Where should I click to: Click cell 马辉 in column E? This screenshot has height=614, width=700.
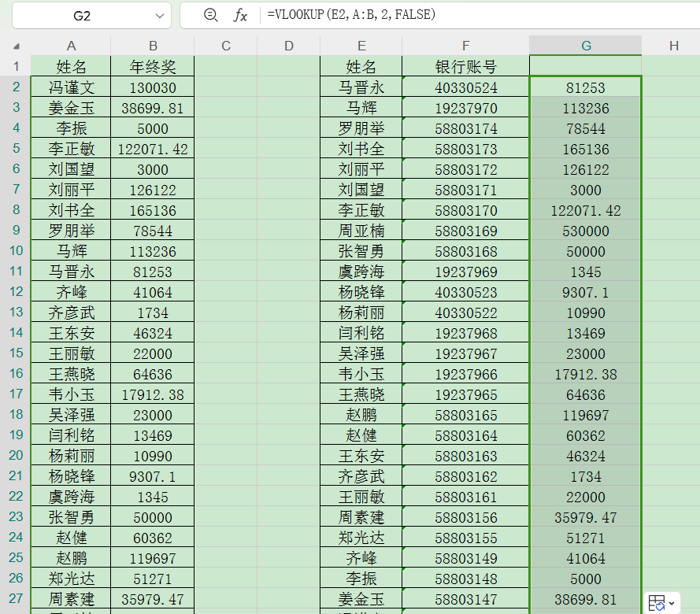[x=361, y=108]
